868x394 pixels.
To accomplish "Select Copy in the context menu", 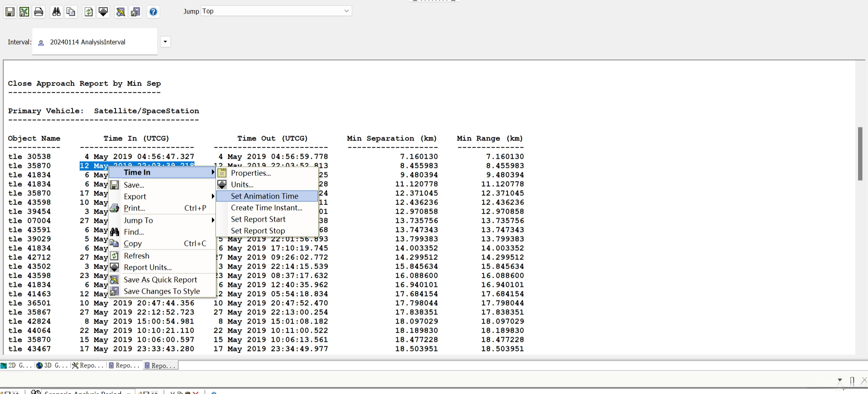I will 162,244.
